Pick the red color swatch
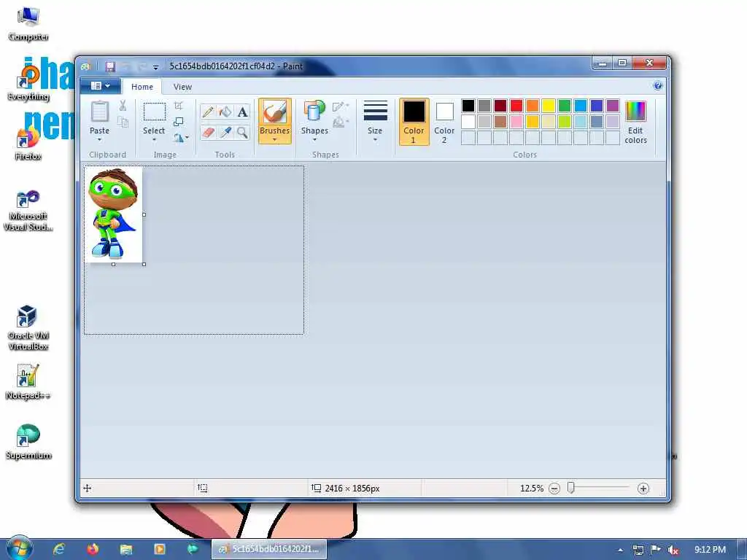 (516, 106)
